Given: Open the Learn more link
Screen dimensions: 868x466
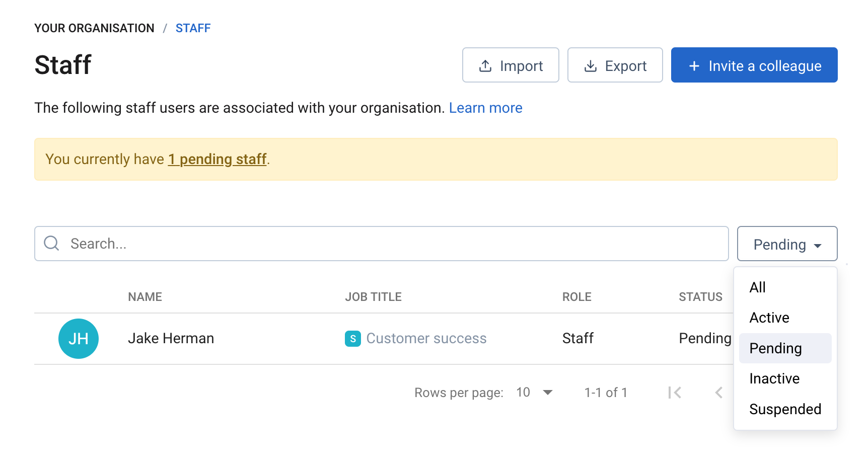Looking at the screenshot, I should (485, 108).
